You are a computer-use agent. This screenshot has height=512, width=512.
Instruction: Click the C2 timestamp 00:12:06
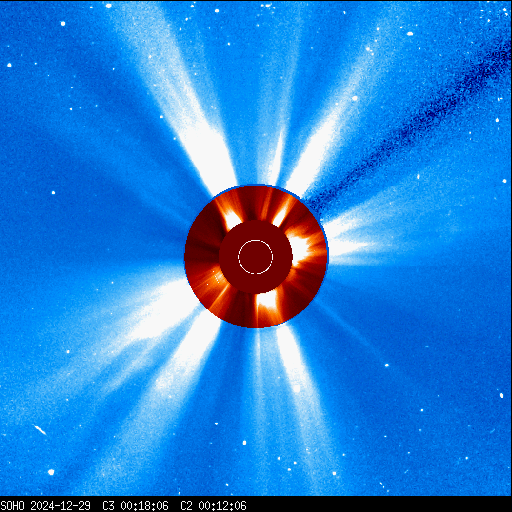coord(222,506)
